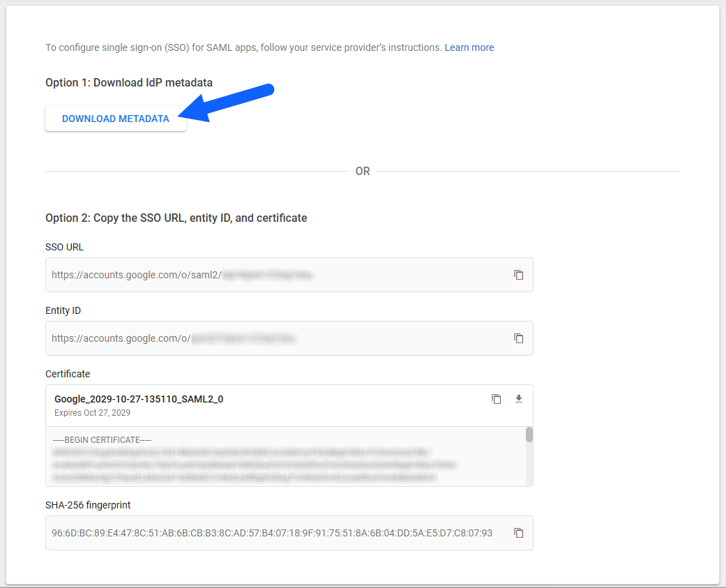Click the certificate text scrollbar thumb
This screenshot has height=588, width=726.
pyautogui.click(x=529, y=435)
